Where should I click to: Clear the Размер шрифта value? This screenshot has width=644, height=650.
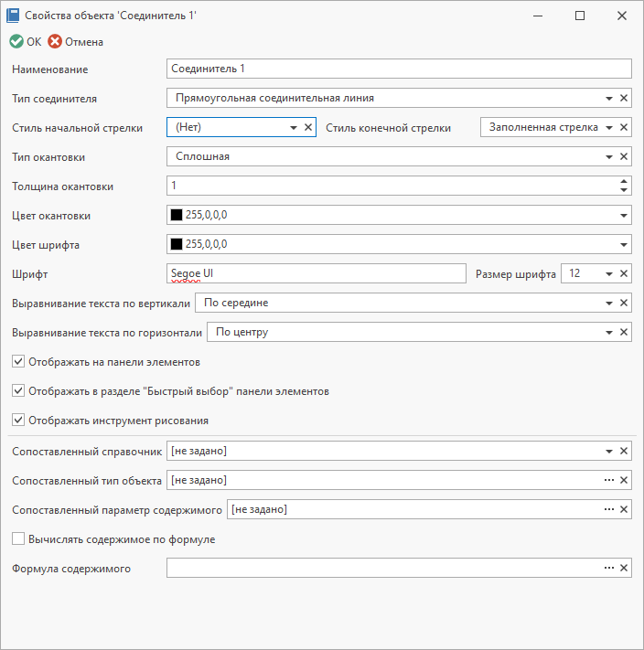623,273
